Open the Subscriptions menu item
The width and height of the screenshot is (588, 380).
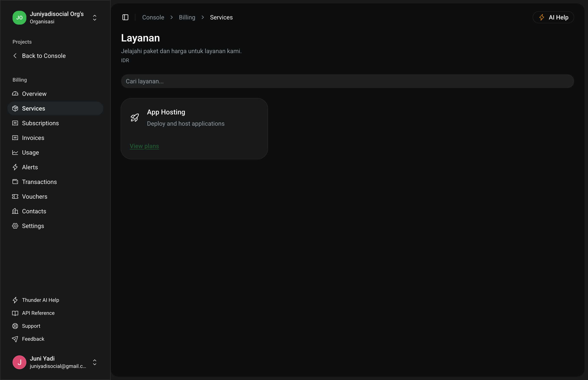click(x=55, y=123)
